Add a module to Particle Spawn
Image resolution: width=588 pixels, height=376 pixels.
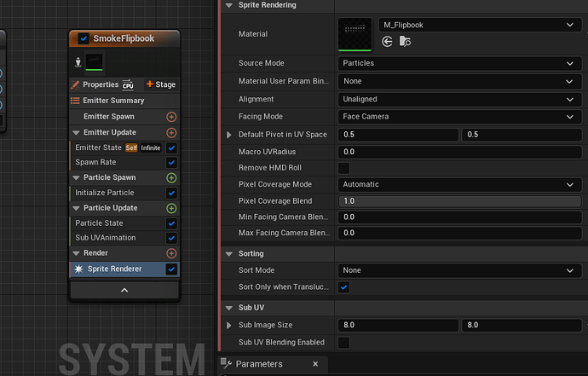pyautogui.click(x=171, y=177)
